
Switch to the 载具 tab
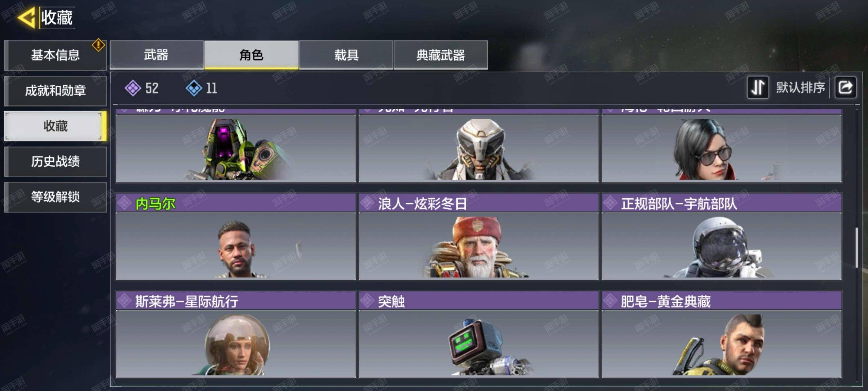coord(346,55)
